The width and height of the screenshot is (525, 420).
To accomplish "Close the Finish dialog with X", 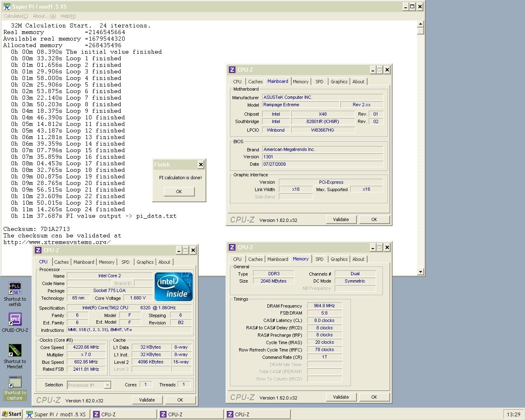I will click(x=201, y=164).
